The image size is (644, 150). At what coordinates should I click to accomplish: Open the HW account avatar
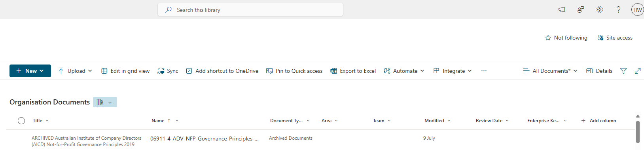pos(637,10)
